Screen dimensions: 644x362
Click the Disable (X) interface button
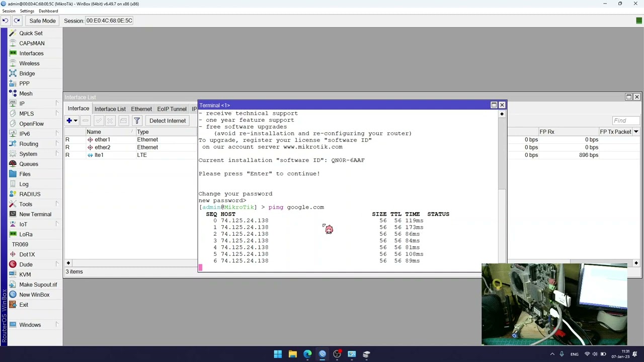coord(110,121)
